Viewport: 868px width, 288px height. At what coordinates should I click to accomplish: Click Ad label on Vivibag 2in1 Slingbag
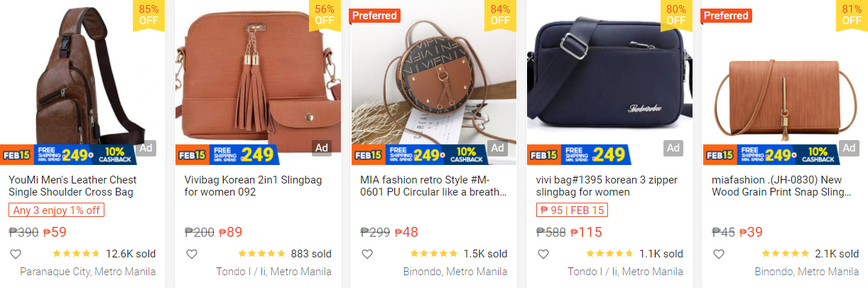tap(322, 148)
